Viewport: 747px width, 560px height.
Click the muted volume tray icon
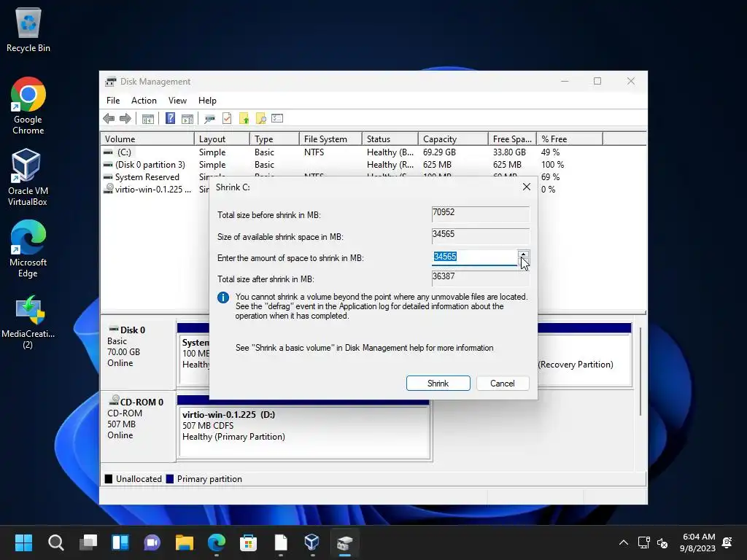coord(662,542)
